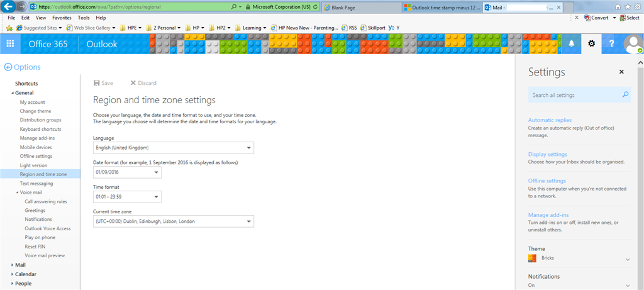Viewport: 644px width, 290px height.
Task: Switch to Outlook time stamp tab
Action: [x=442, y=8]
